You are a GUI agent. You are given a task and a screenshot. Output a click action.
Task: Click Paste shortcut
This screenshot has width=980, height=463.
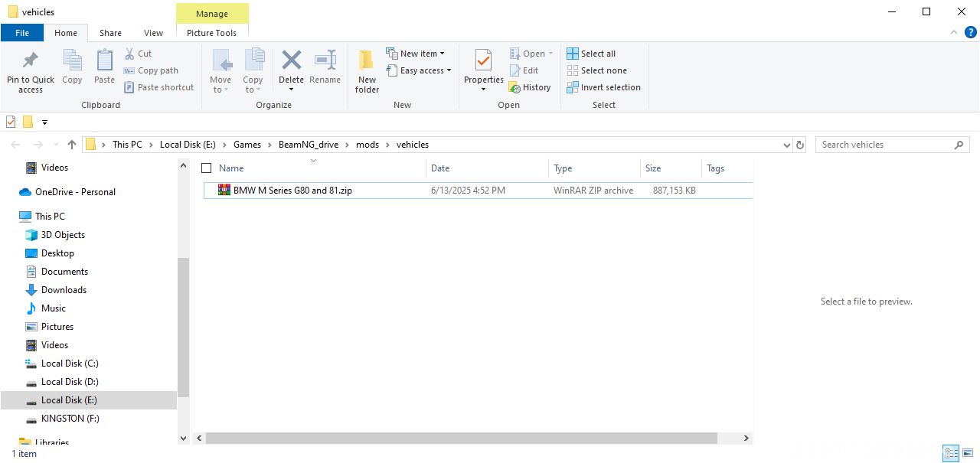tap(159, 87)
